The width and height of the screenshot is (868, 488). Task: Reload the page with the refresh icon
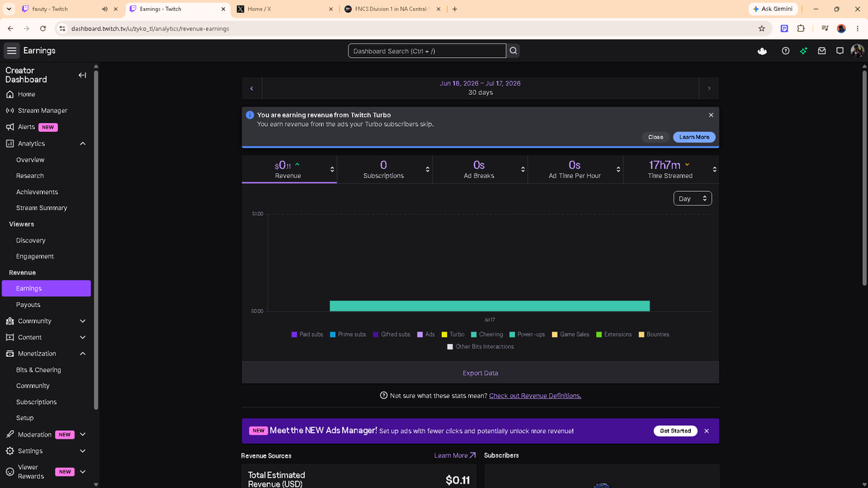[x=43, y=28]
